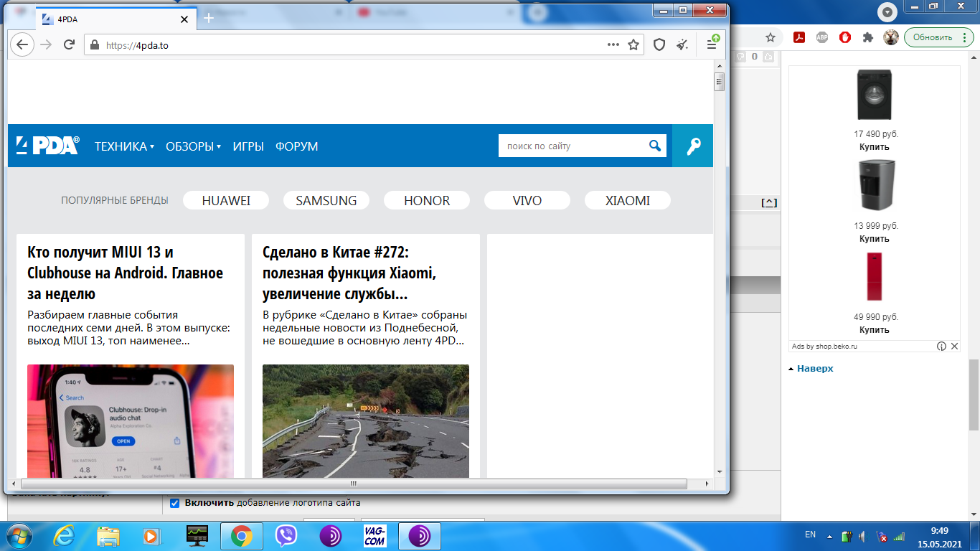Click the red refrigerator product image
980x551 pixels.
coord(874,276)
